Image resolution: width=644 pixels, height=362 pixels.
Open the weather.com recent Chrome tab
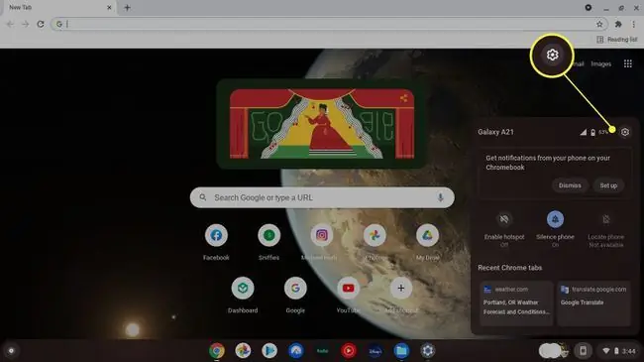[516, 303]
